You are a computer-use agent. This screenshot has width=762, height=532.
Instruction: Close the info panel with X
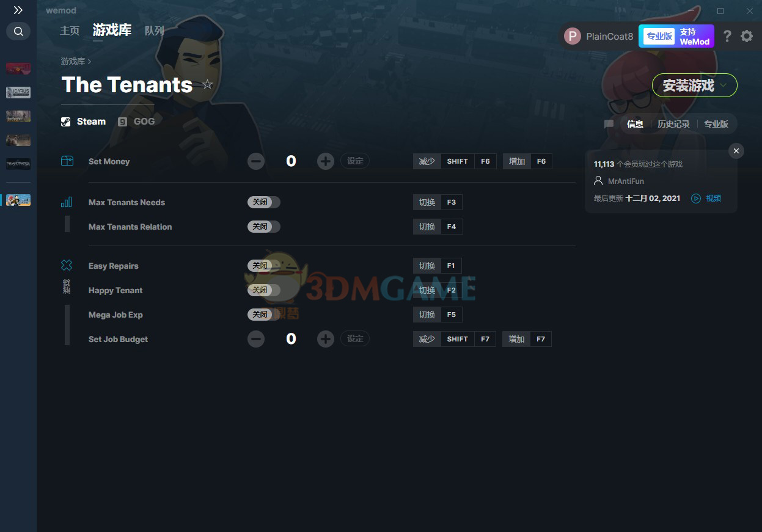pos(736,151)
